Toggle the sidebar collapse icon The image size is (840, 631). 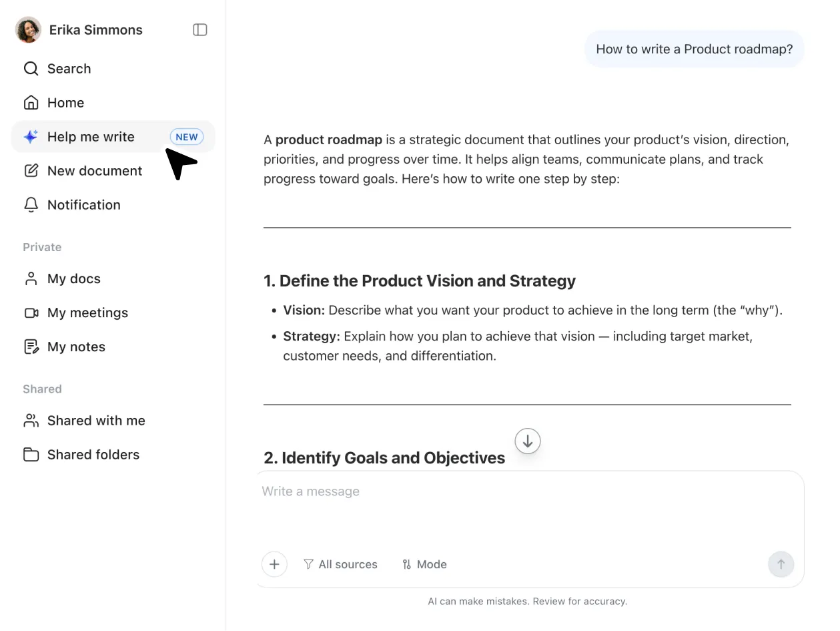pyautogui.click(x=199, y=30)
